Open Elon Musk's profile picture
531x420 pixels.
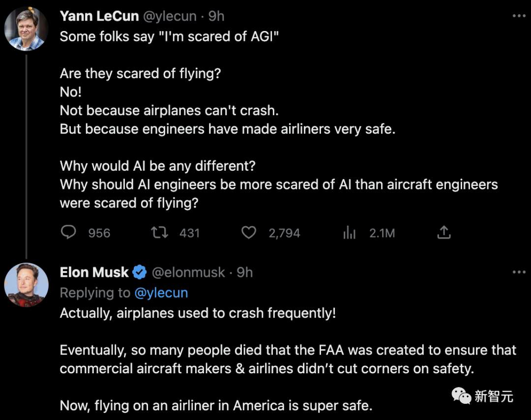[26, 285]
